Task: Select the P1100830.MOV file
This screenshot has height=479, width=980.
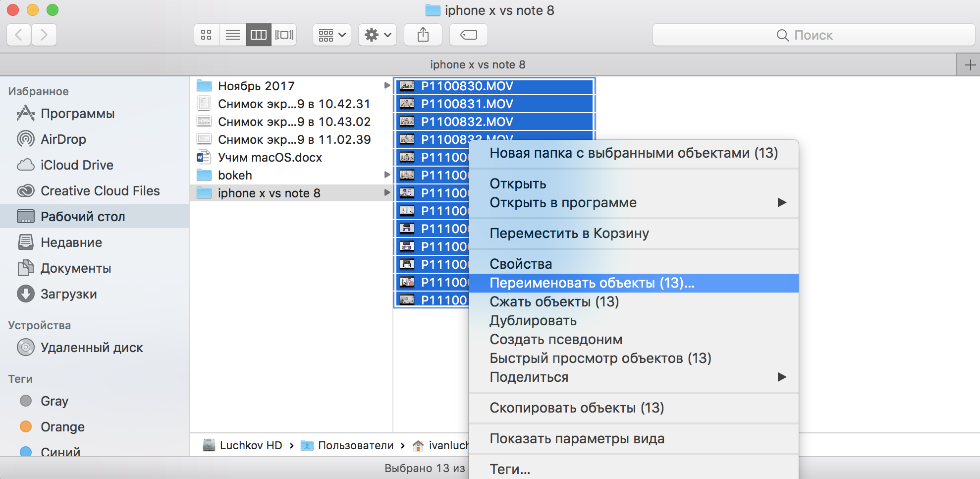Action: pos(494,86)
